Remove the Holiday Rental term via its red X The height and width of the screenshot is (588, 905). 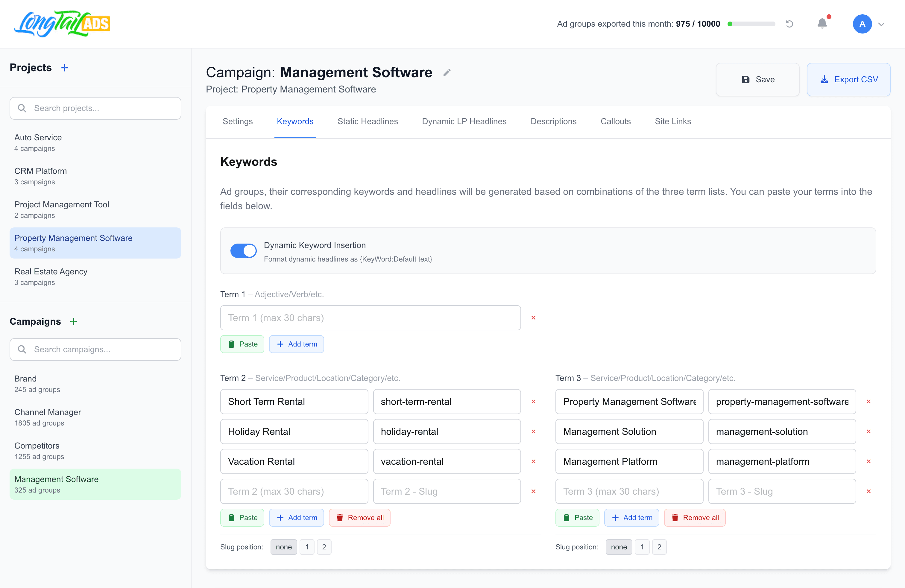pyautogui.click(x=534, y=431)
